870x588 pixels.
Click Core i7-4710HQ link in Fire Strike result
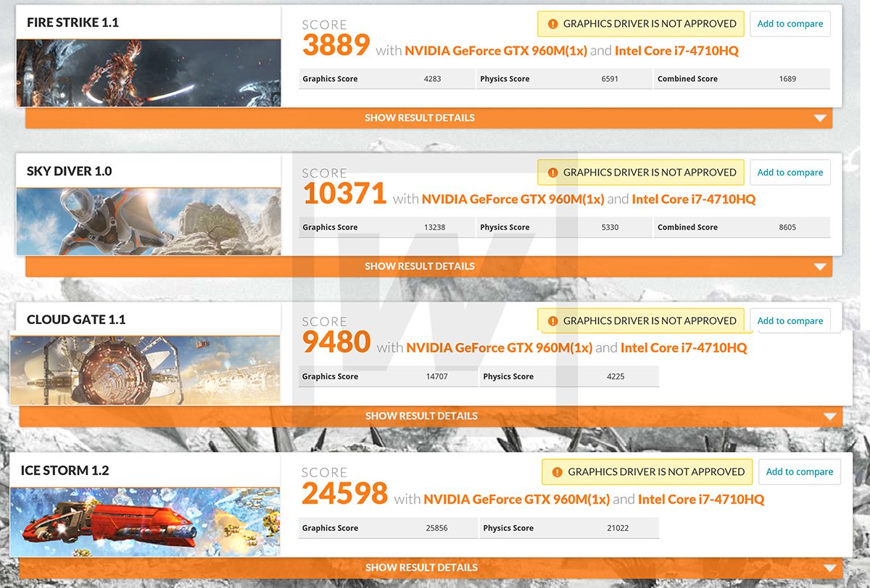click(x=676, y=51)
